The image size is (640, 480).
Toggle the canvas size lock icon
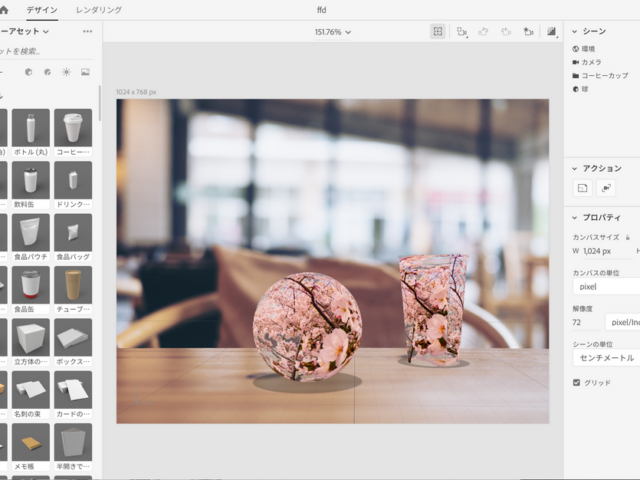coord(627,237)
